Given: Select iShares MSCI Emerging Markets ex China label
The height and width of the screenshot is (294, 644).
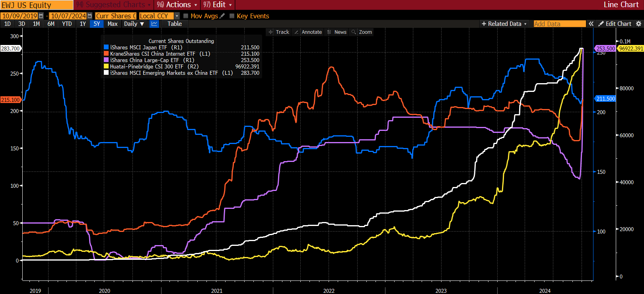Looking at the screenshot, I should [171, 73].
